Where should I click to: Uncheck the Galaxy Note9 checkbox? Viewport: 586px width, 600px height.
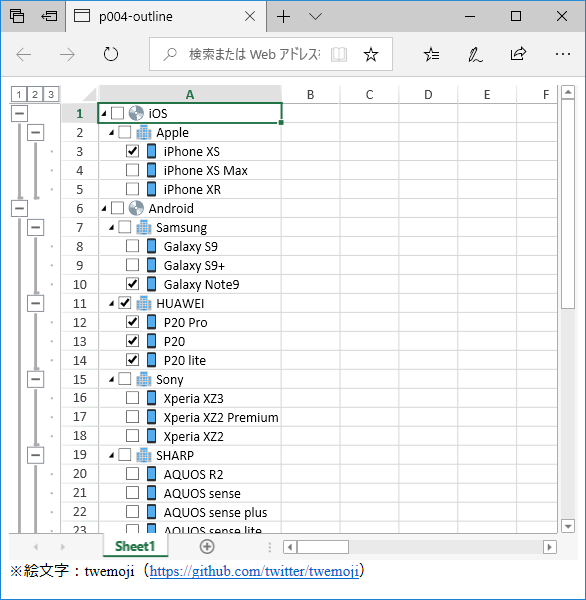click(x=132, y=284)
